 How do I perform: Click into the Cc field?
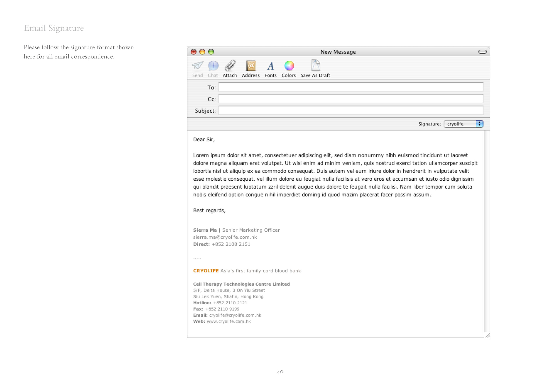point(351,99)
